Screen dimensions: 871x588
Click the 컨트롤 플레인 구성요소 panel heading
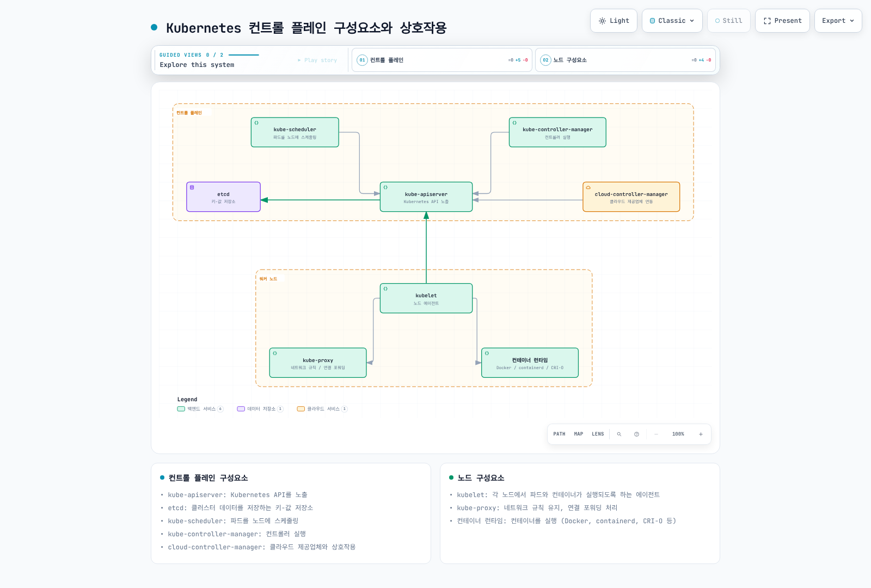208,478
